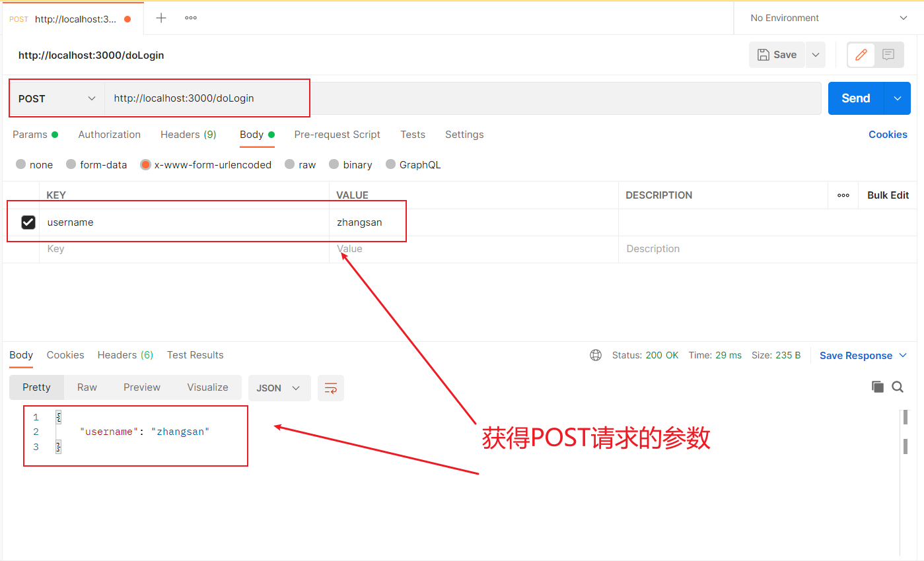The width and height of the screenshot is (924, 561).
Task: Open Save Response dropdown
Action: [864, 355]
